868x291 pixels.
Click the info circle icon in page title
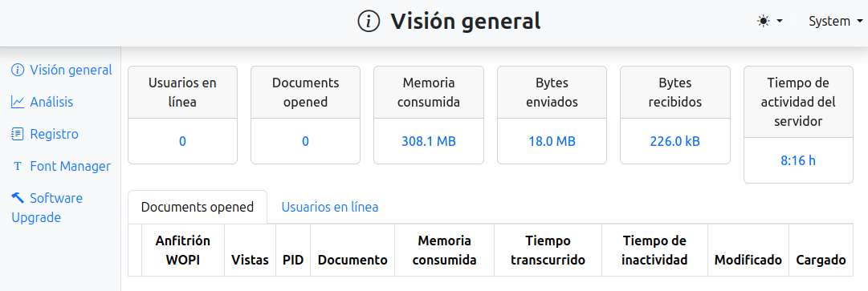369,22
